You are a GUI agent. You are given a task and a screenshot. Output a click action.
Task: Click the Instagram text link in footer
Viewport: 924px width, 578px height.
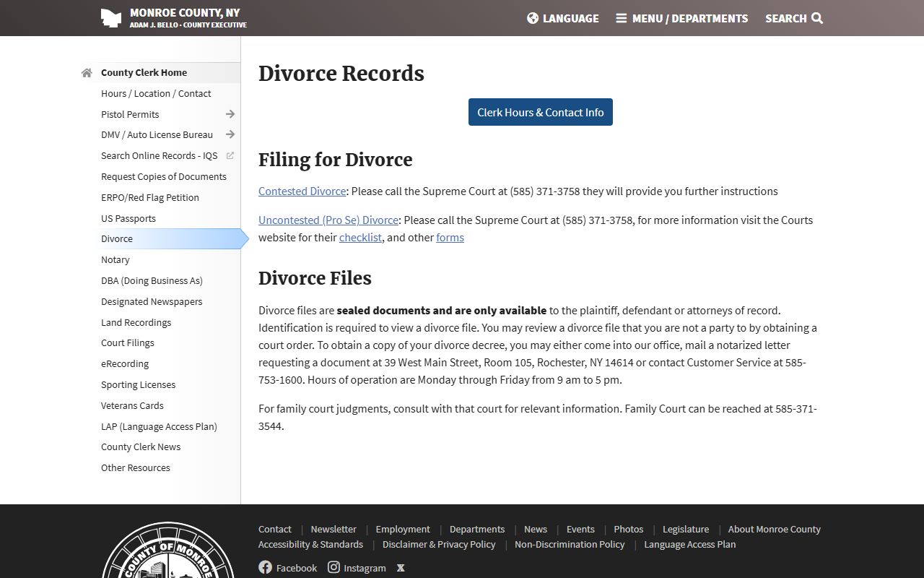(365, 568)
